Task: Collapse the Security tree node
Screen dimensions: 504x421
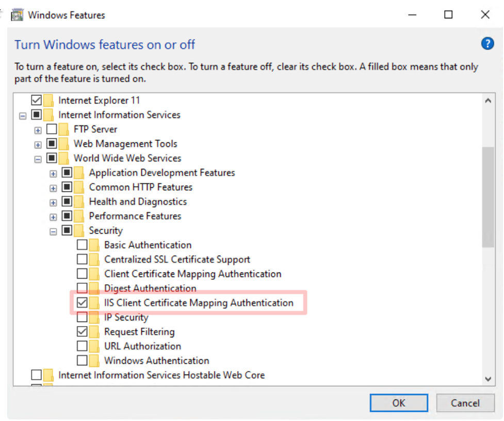Action: click(x=53, y=230)
